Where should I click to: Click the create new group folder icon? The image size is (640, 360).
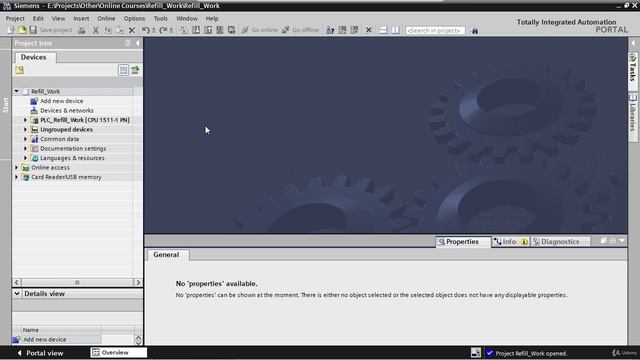[19, 70]
